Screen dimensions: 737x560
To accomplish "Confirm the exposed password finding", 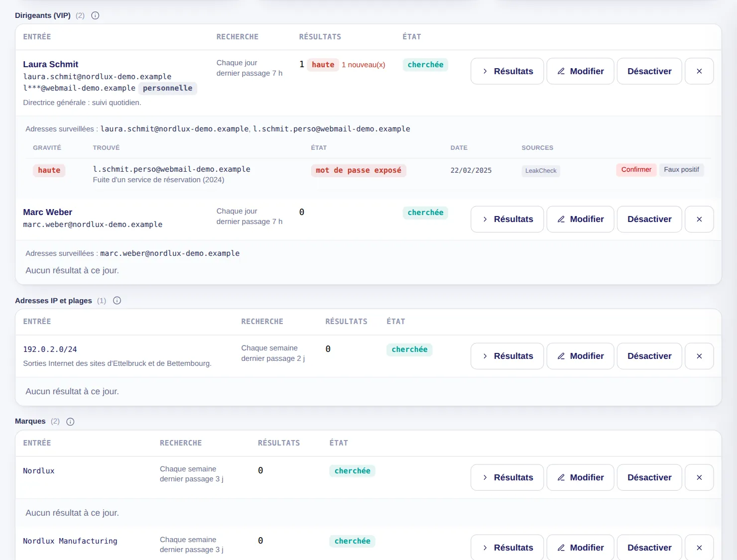I will (x=636, y=170).
